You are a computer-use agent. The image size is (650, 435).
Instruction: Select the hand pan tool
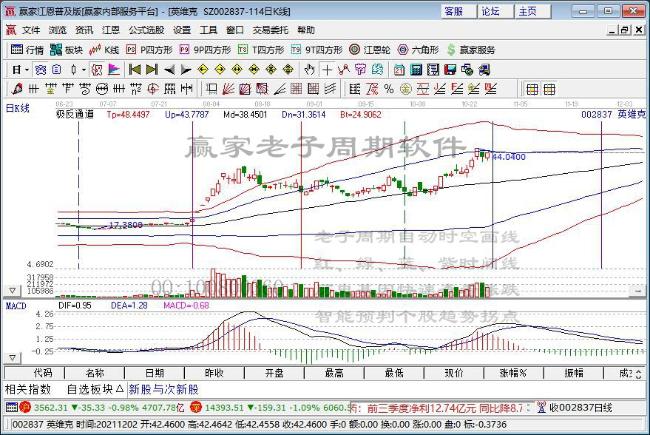pyautogui.click(x=309, y=70)
